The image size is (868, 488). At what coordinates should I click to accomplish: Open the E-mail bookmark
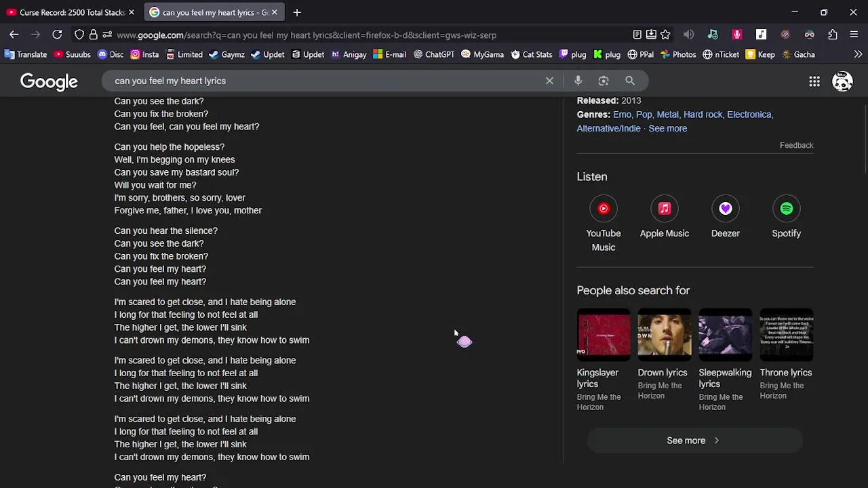click(390, 54)
